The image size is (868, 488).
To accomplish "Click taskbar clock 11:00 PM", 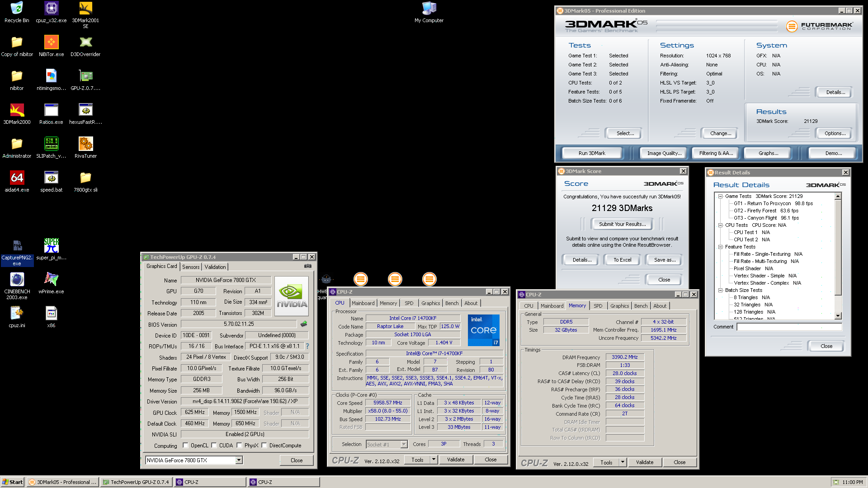I will [x=853, y=482].
